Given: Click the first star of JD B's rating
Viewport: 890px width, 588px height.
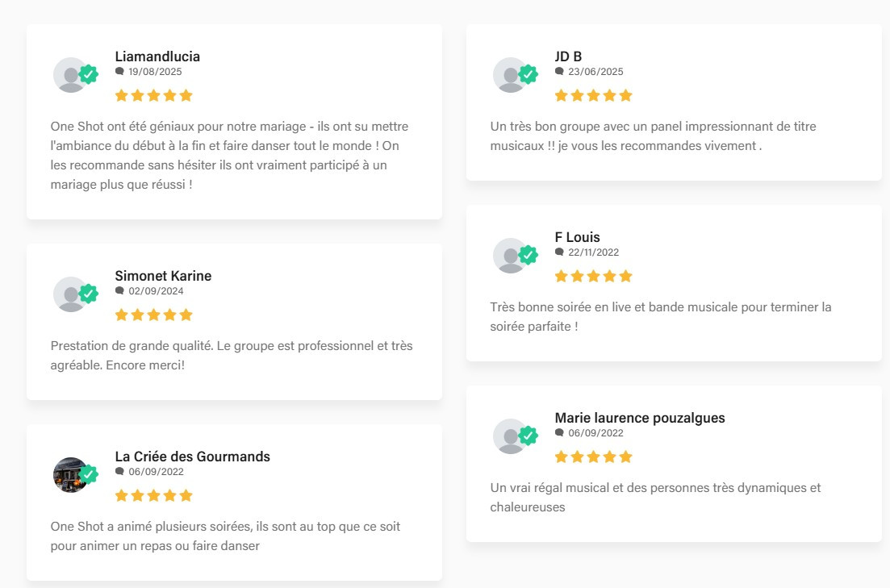Looking at the screenshot, I should [562, 95].
